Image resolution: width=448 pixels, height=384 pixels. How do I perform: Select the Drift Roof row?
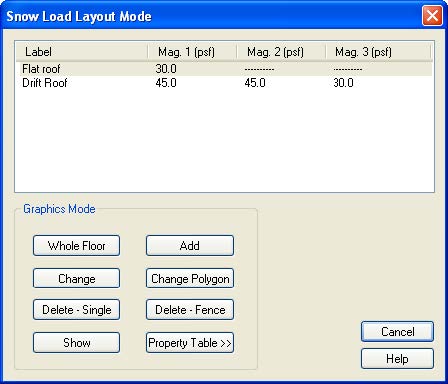coord(224,83)
